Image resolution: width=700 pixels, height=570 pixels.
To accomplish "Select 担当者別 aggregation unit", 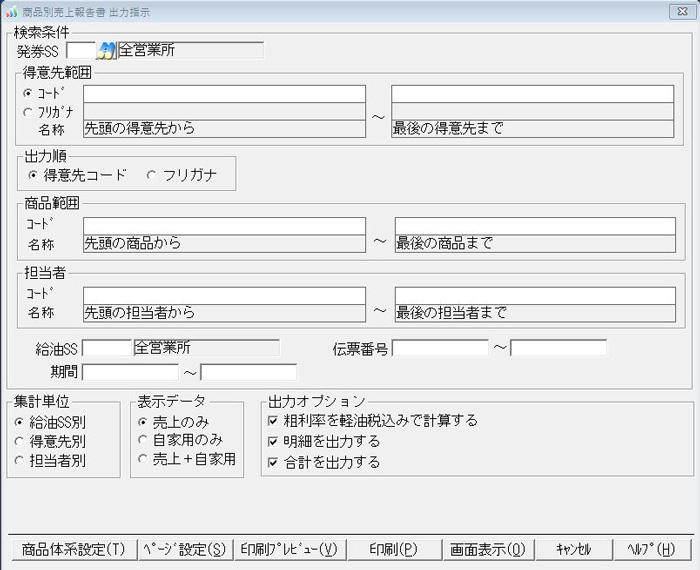I will [x=20, y=460].
